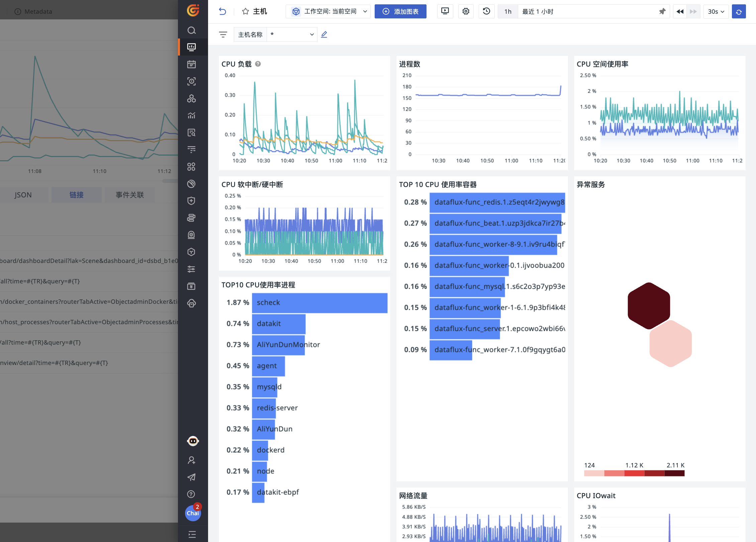This screenshot has width=756, height=542.
Task: Click the 添加图表 button
Action: tap(400, 11)
